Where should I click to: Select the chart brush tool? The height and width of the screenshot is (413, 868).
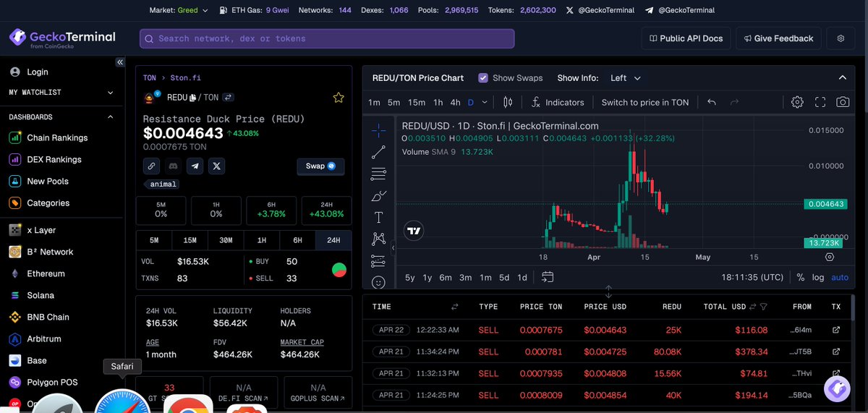point(378,195)
